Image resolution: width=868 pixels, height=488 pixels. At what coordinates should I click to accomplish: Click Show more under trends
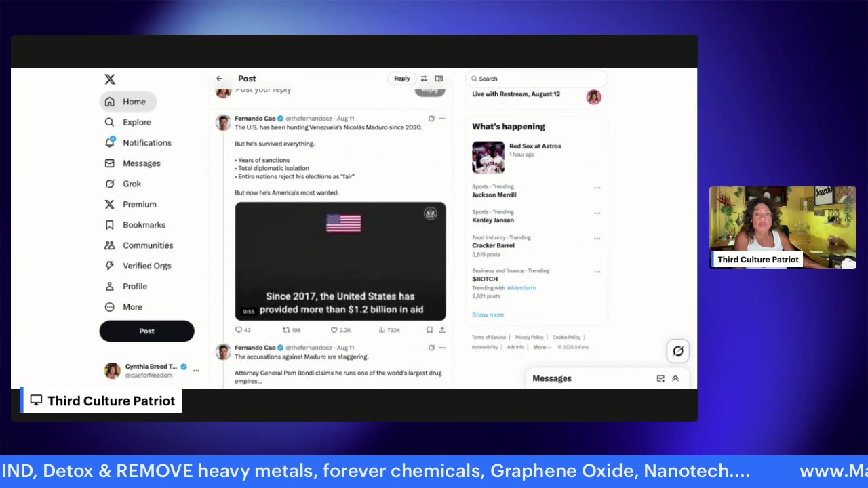[x=488, y=315]
